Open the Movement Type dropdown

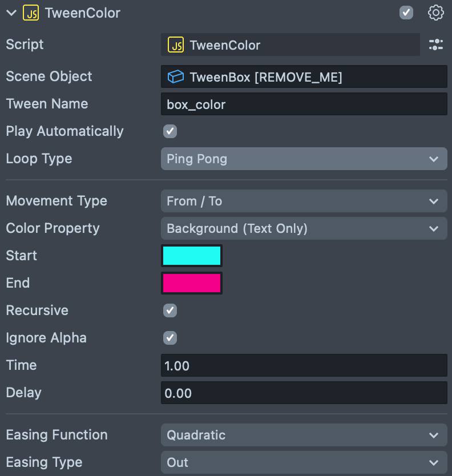coord(304,201)
